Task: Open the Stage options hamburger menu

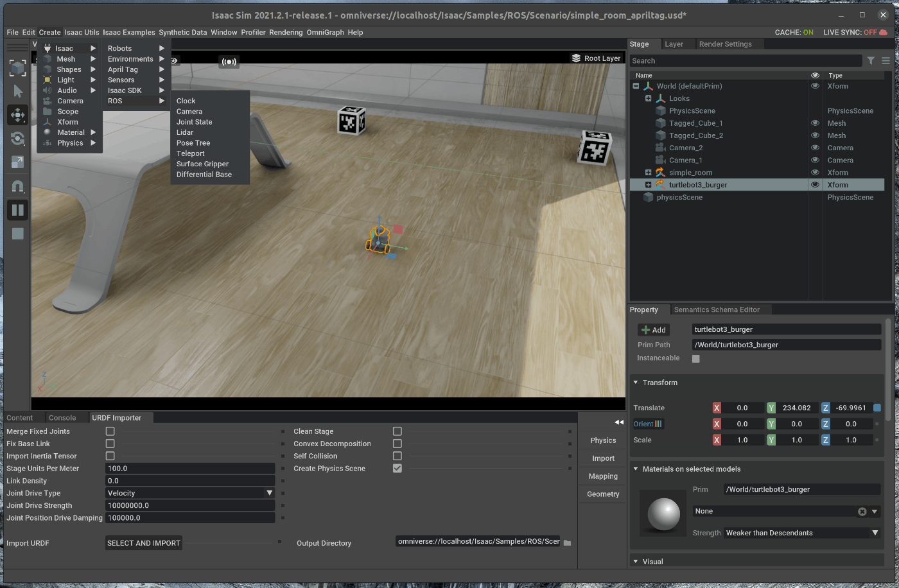Action: point(886,60)
